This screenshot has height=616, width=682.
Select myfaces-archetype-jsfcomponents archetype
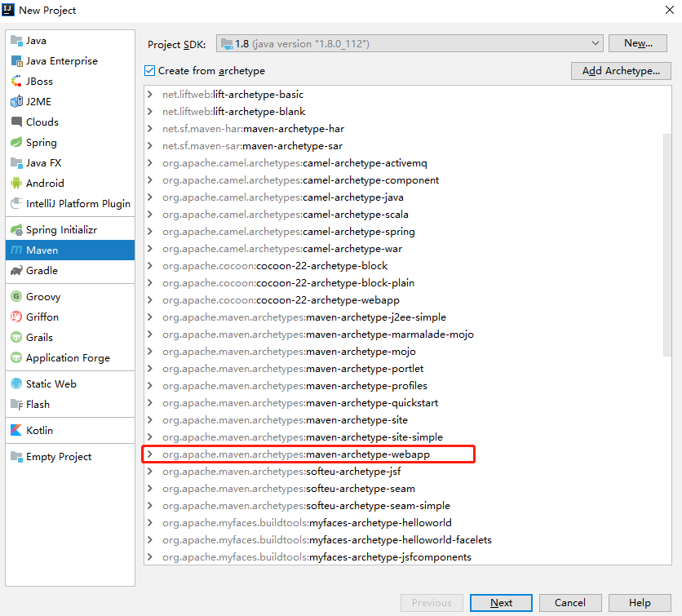click(317, 556)
